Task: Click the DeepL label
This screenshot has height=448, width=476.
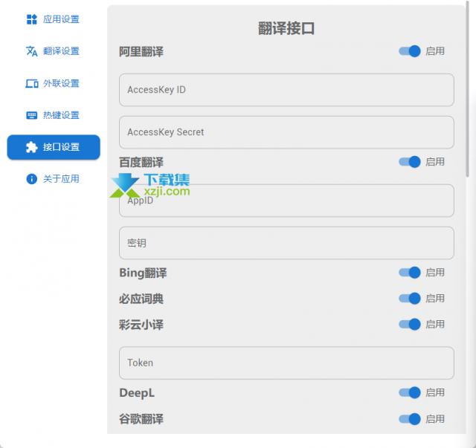Action: (x=137, y=393)
